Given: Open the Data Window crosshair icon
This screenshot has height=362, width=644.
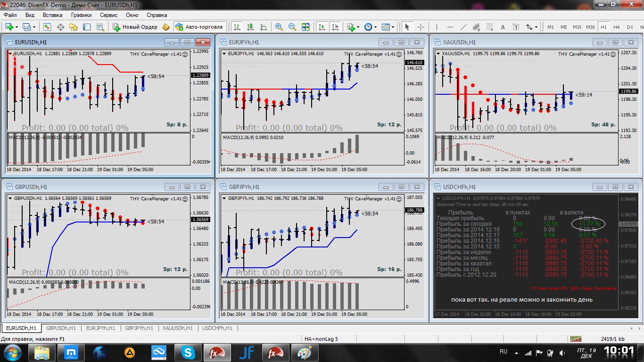Looking at the screenshot, I should (60, 27).
